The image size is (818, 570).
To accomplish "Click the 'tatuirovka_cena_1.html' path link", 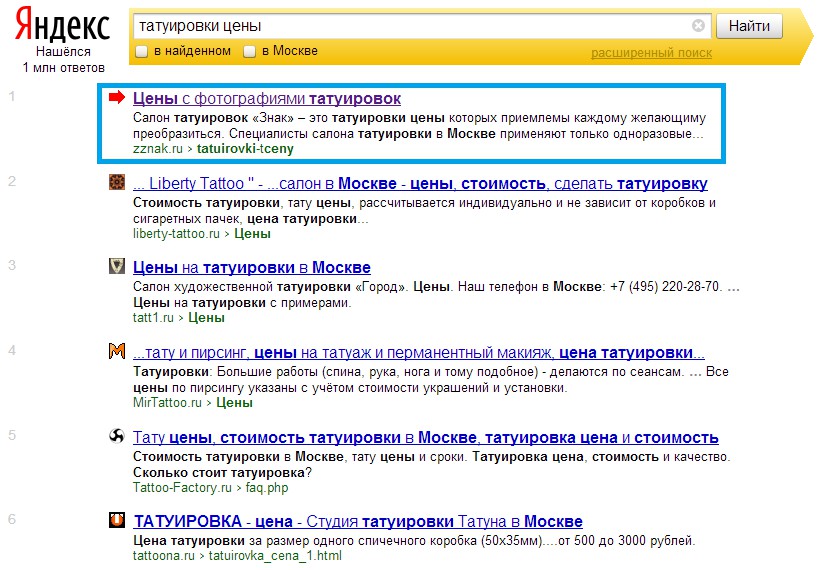I will pos(275,556).
